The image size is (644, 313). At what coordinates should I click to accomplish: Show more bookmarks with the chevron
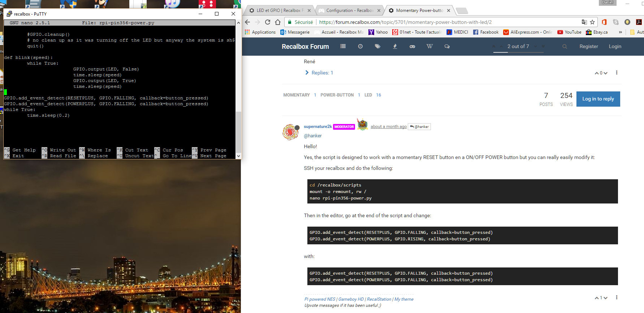(x=621, y=32)
